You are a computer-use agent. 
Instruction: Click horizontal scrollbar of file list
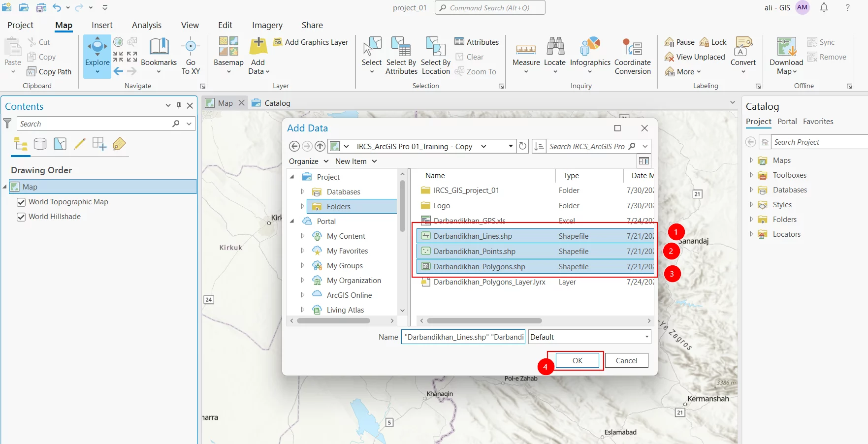(x=484, y=320)
